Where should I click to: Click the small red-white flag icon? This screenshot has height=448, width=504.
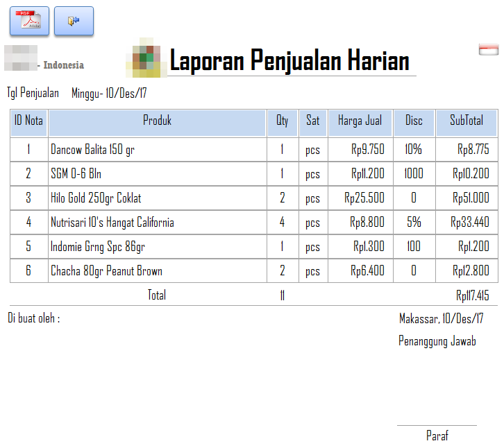[x=489, y=49]
